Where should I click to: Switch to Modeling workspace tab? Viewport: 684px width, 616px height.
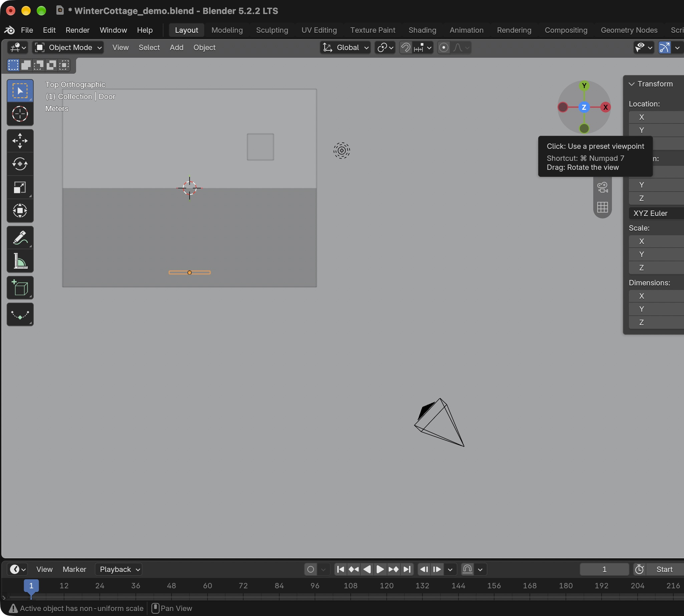[x=227, y=30]
